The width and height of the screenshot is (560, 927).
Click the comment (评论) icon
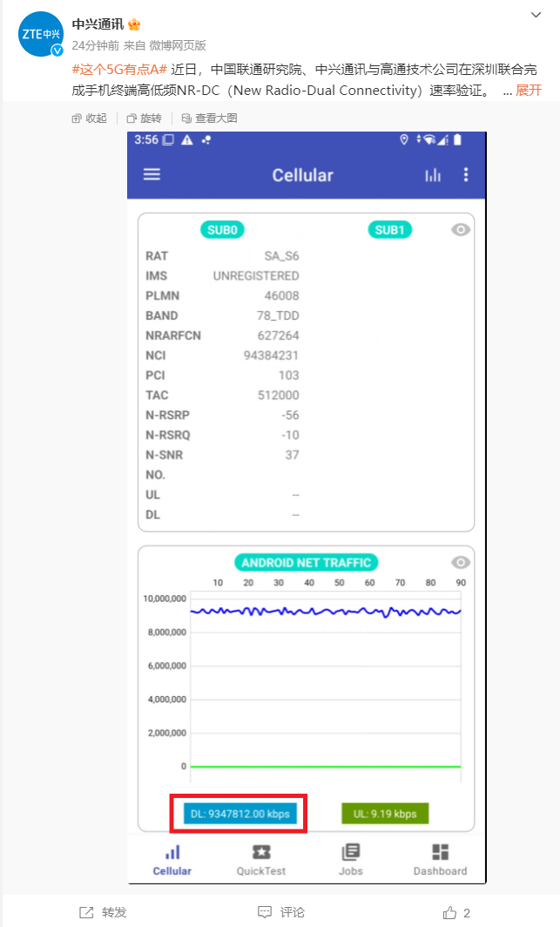pyautogui.click(x=266, y=912)
